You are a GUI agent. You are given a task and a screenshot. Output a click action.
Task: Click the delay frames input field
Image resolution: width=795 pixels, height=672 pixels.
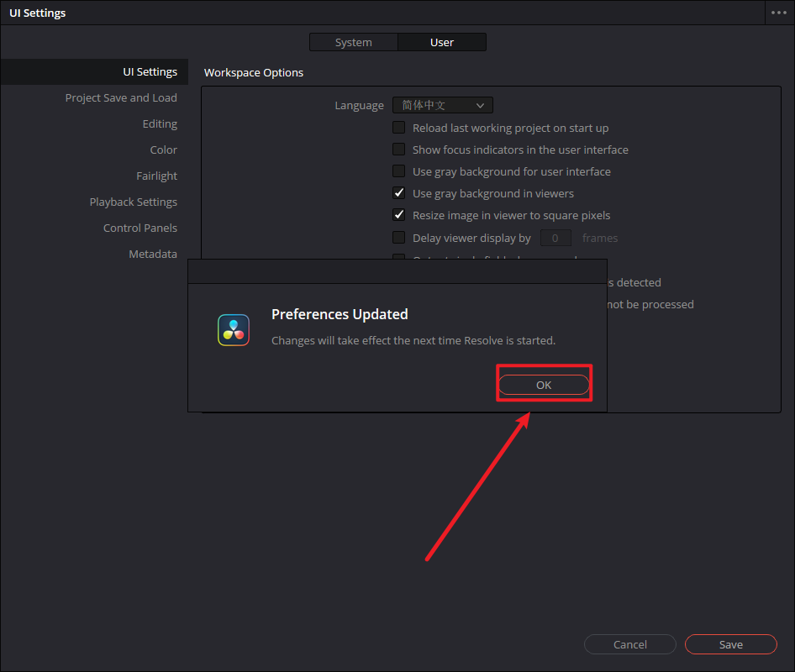point(555,238)
